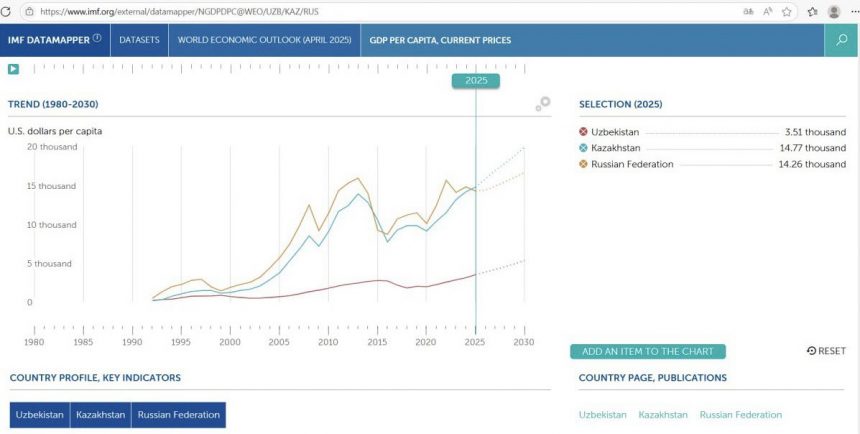Screen dimensions: 860x434
Task: Click the Country Profile, Key Indicators heading
Action: [x=95, y=377]
